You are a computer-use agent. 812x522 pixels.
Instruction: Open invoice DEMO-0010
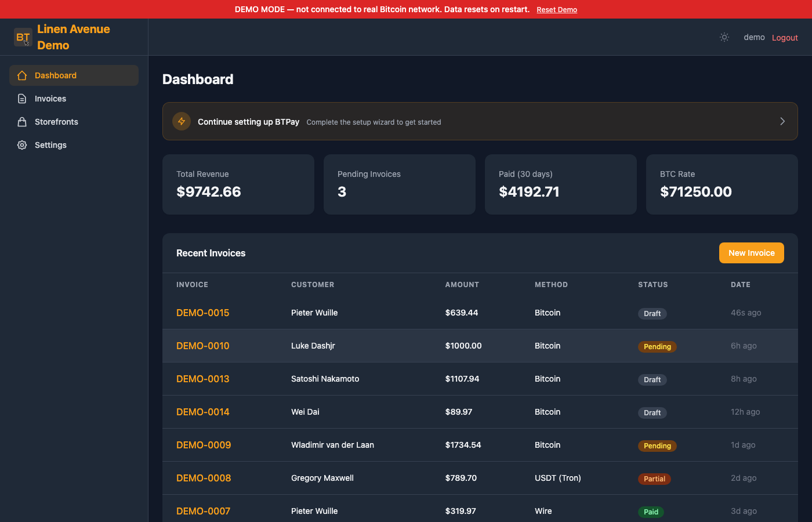pyautogui.click(x=203, y=346)
